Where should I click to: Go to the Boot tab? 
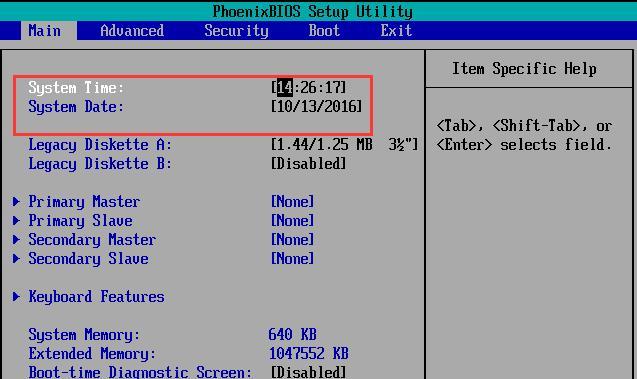[x=324, y=31]
